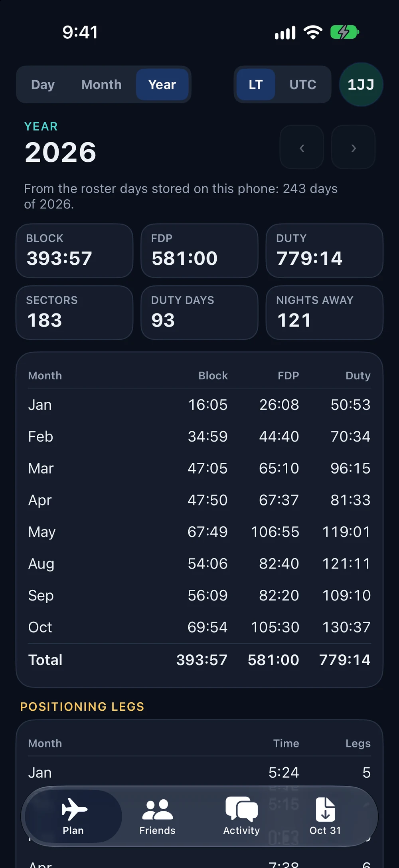Open the Activity chat bubbles icon
The image size is (399, 868).
(241, 809)
